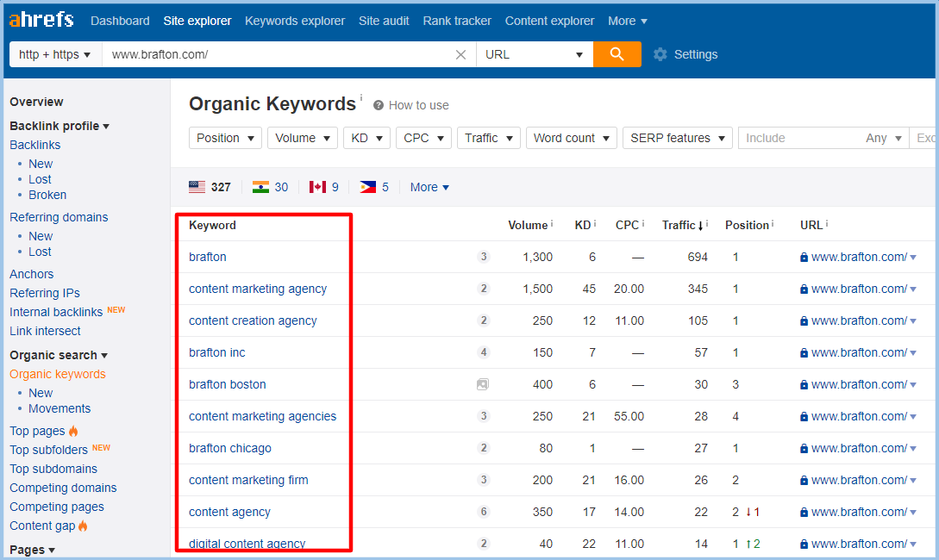939x560 pixels.
Task: Click the lock icon in the brafton row URL
Action: 804,258
